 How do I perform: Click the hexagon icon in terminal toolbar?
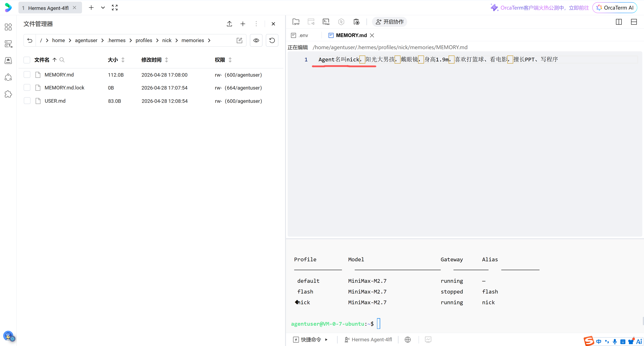tap(341, 22)
